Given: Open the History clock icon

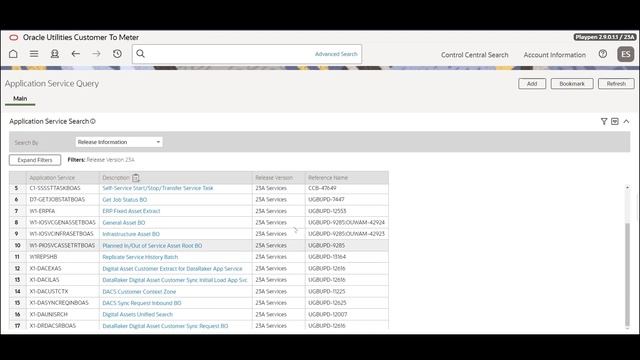Looking at the screenshot, I should click(x=117, y=54).
